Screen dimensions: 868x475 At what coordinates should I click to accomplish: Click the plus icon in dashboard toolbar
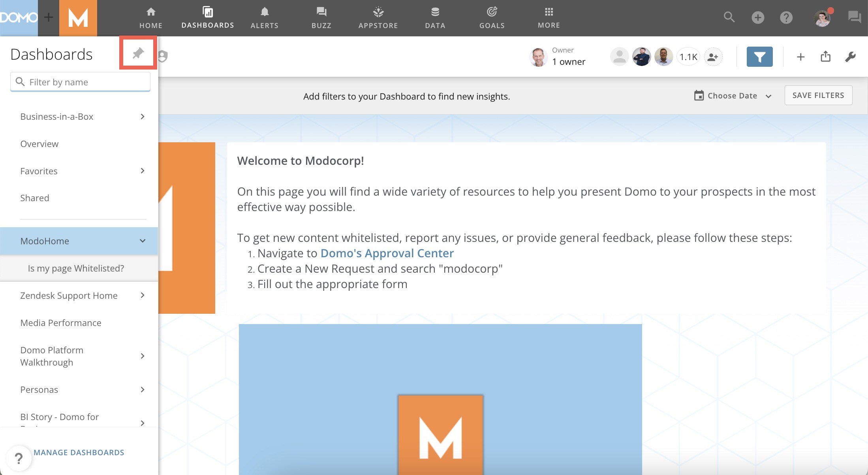(x=800, y=57)
